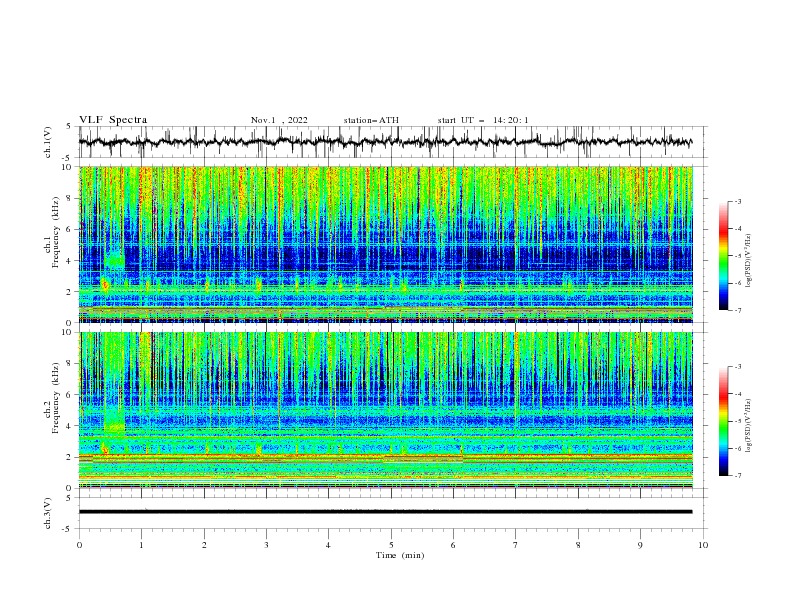Click the "-3" label on ch.1 color bar
This screenshot has height=612, width=792.
tap(738, 201)
